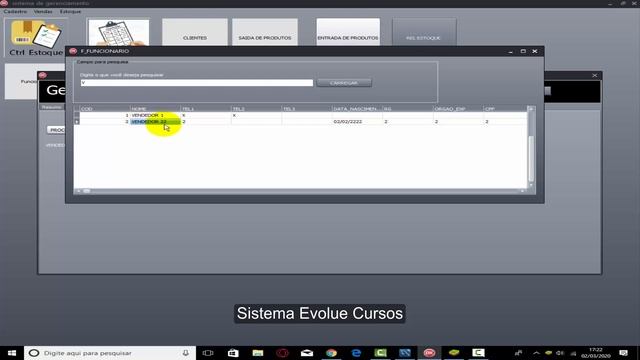This screenshot has width=640, height=360.
Task: Click the F_FUNCIONARIO window icon
Action: [73, 51]
